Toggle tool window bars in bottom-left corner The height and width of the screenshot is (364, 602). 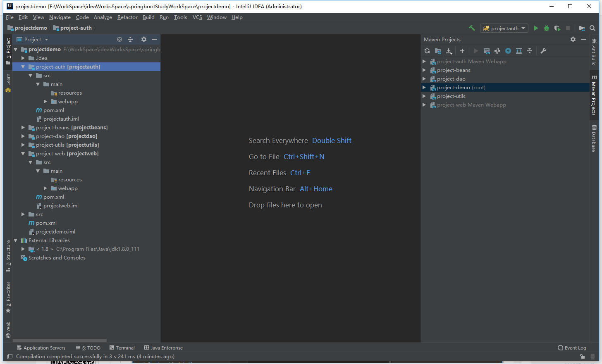point(10,357)
